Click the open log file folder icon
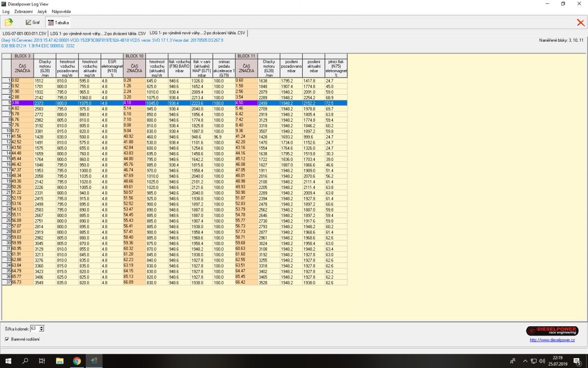The image size is (588, 368). click(8, 22)
